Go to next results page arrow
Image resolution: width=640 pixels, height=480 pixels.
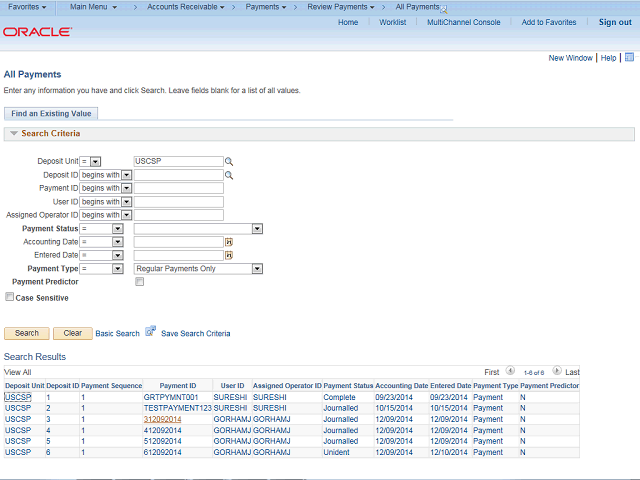[x=557, y=371]
